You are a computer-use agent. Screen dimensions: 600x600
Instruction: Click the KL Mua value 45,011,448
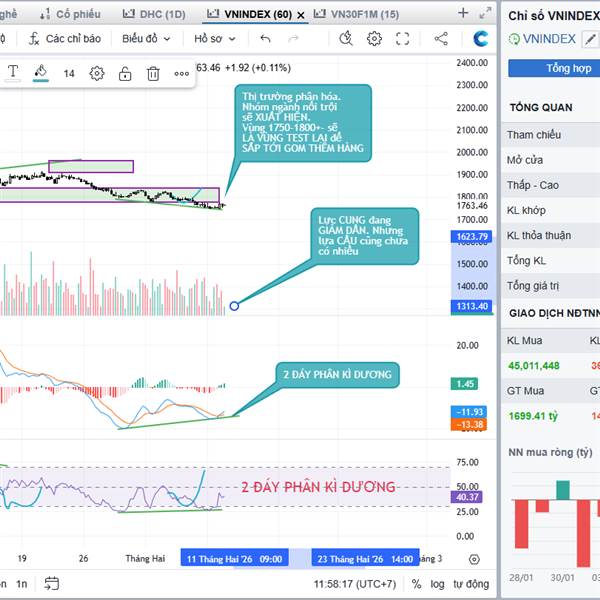[x=533, y=366]
